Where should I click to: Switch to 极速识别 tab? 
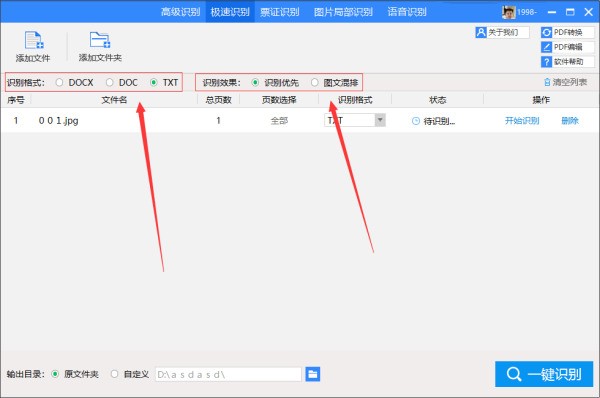click(x=230, y=12)
